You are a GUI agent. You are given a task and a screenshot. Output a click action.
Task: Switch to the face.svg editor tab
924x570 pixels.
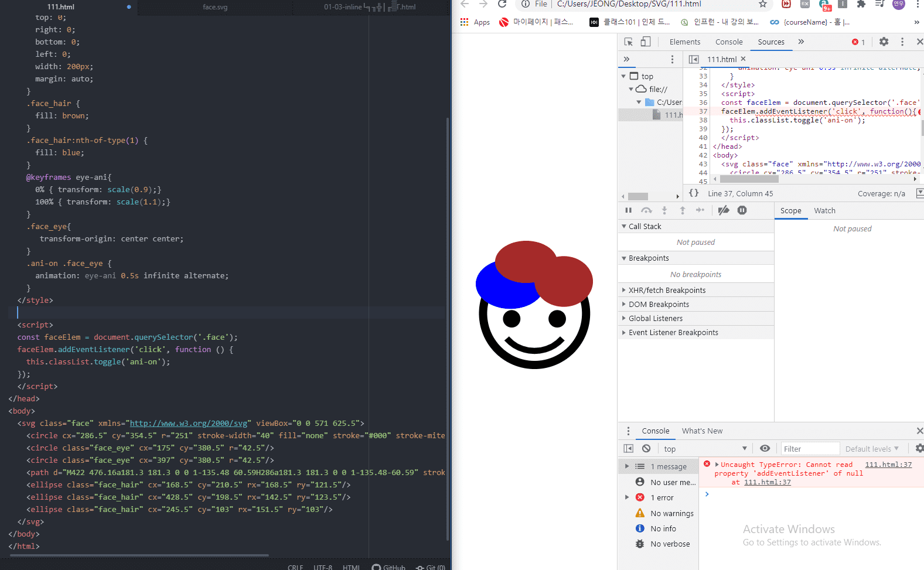215,7
